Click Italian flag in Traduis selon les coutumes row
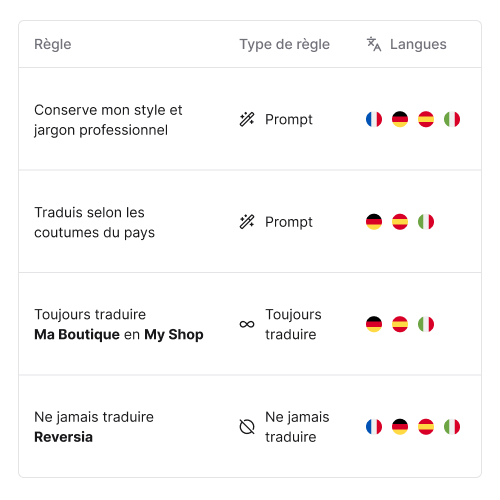This screenshot has height=500, width=500. [x=426, y=222]
